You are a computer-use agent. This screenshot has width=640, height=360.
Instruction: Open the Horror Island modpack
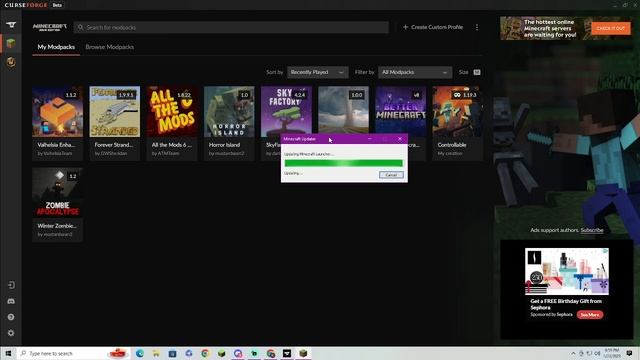point(229,123)
